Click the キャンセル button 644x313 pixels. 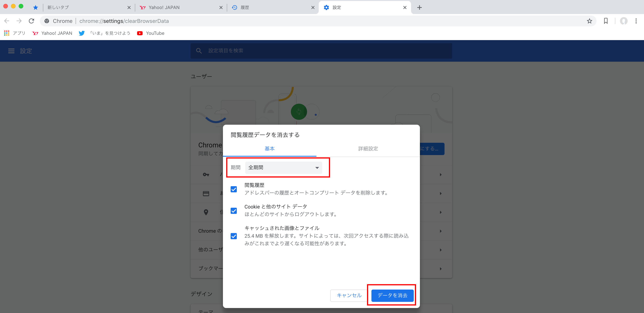pyautogui.click(x=349, y=295)
